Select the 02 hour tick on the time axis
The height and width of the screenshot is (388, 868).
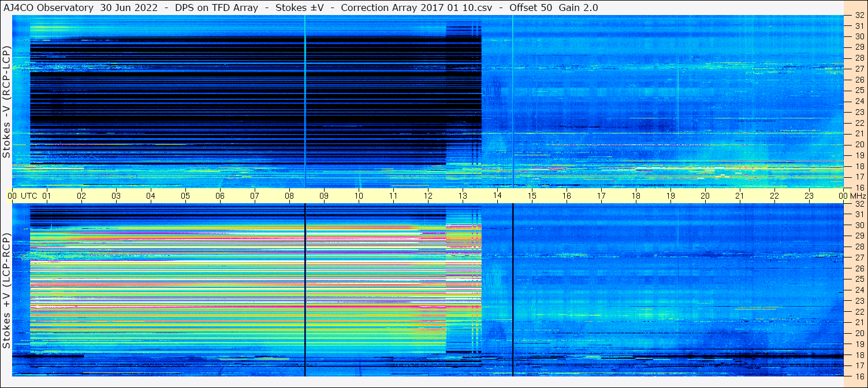pyautogui.click(x=81, y=196)
